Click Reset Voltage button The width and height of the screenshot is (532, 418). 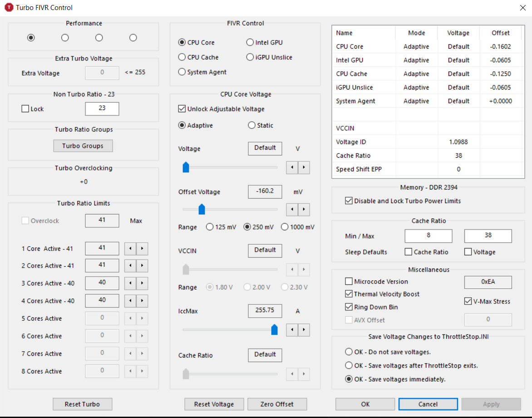214,404
